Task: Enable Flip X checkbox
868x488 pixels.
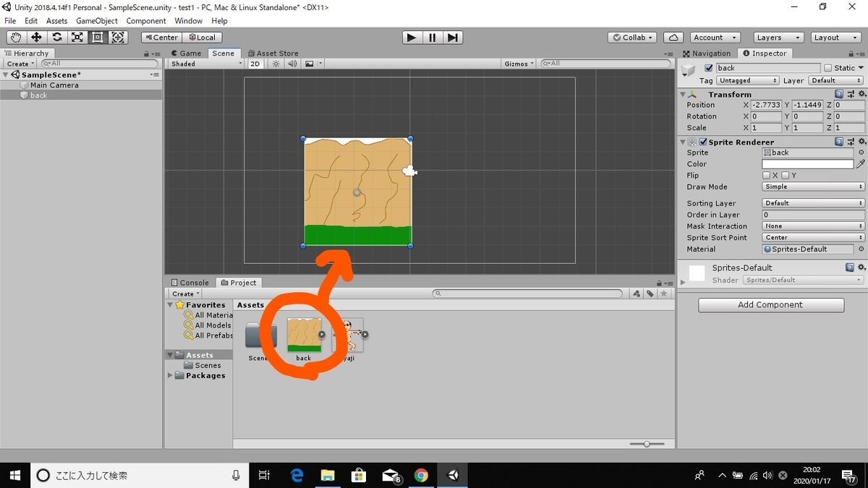Action: point(766,176)
